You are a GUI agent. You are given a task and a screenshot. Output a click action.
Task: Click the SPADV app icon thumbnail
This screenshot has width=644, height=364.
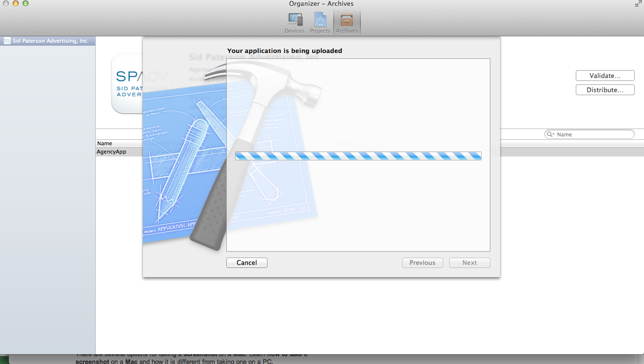point(127,83)
